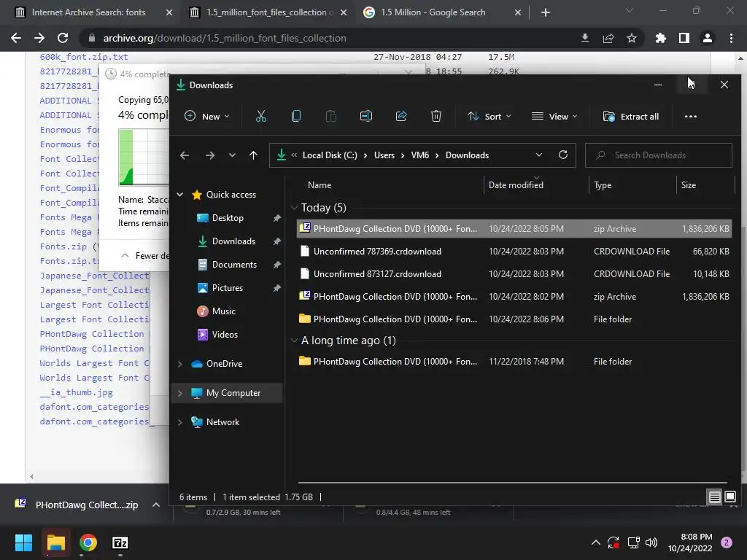The height and width of the screenshot is (560, 747).
Task: Select PHontDawg folder modified 11/22/2018
Action: [x=514, y=362]
